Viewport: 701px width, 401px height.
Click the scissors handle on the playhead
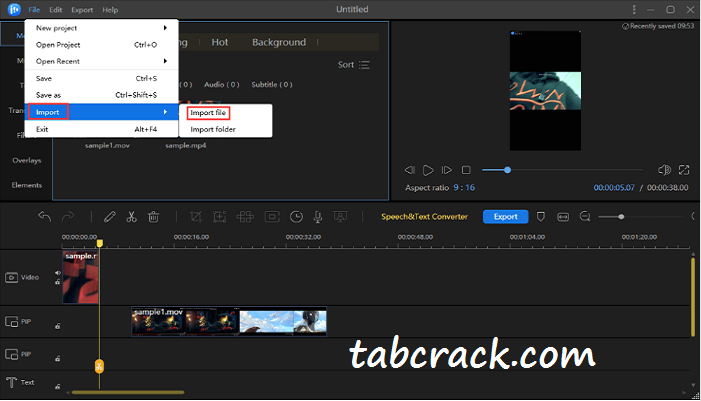pos(99,367)
